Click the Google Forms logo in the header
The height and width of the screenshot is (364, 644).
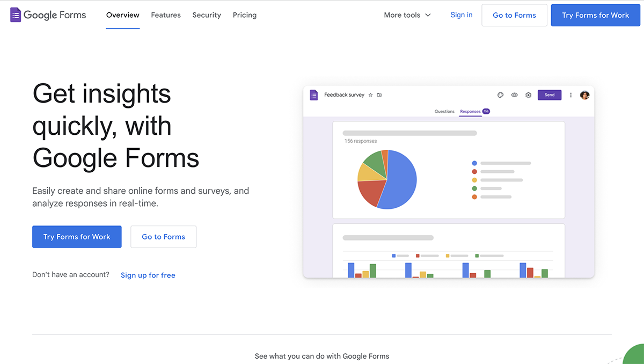[47, 15]
